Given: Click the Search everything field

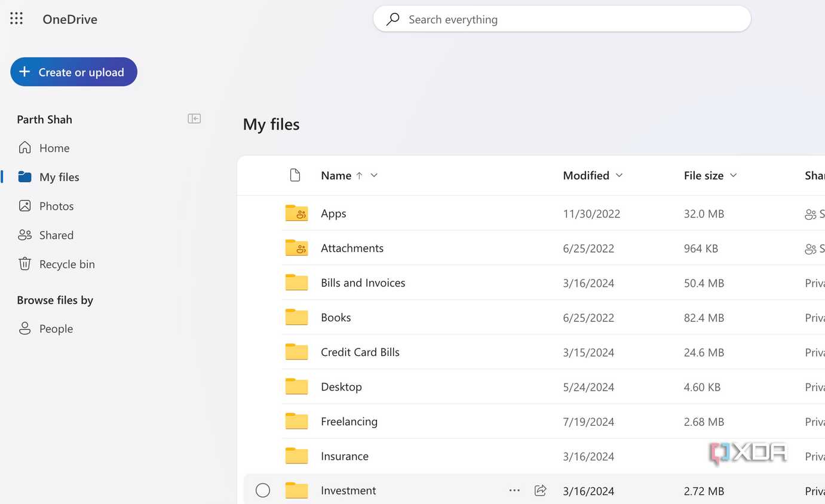Looking at the screenshot, I should (x=562, y=19).
